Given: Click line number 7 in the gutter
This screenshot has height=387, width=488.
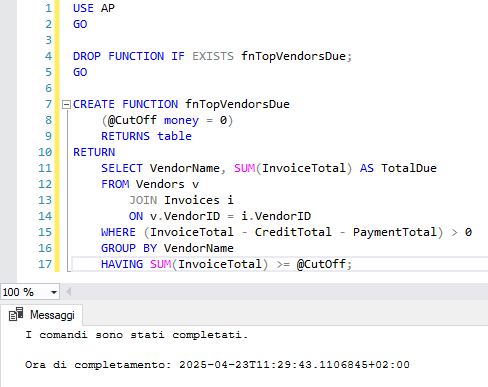Looking at the screenshot, I should click(49, 104).
